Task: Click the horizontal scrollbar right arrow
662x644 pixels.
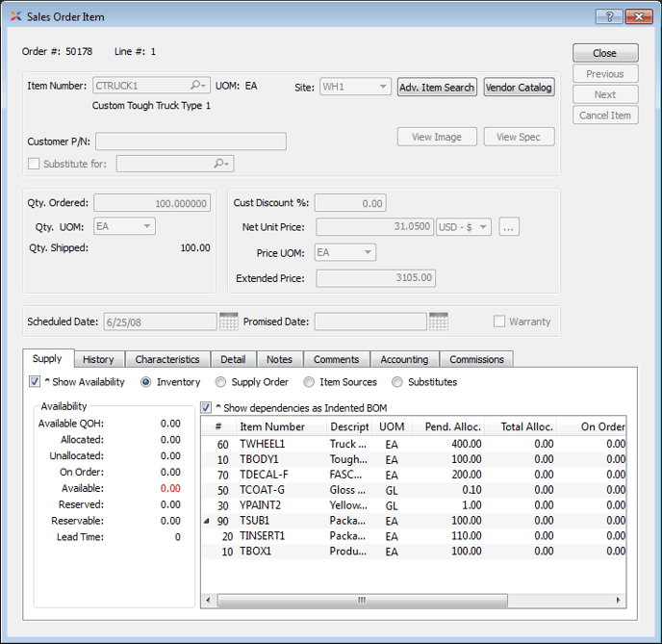Action: click(x=619, y=600)
